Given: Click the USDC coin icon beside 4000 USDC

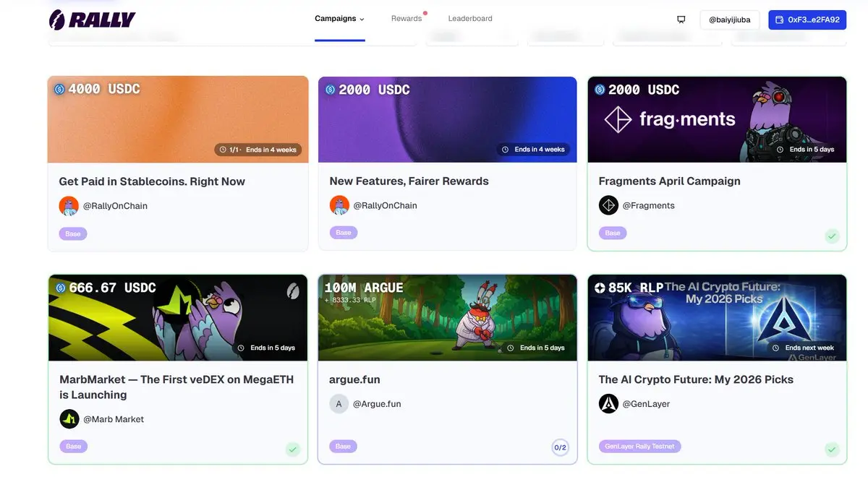Looking at the screenshot, I should click(x=60, y=90).
